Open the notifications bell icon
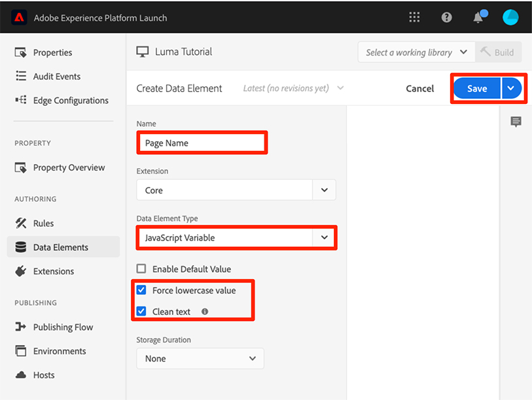Viewport: 532px width, 400px height. tap(479, 16)
